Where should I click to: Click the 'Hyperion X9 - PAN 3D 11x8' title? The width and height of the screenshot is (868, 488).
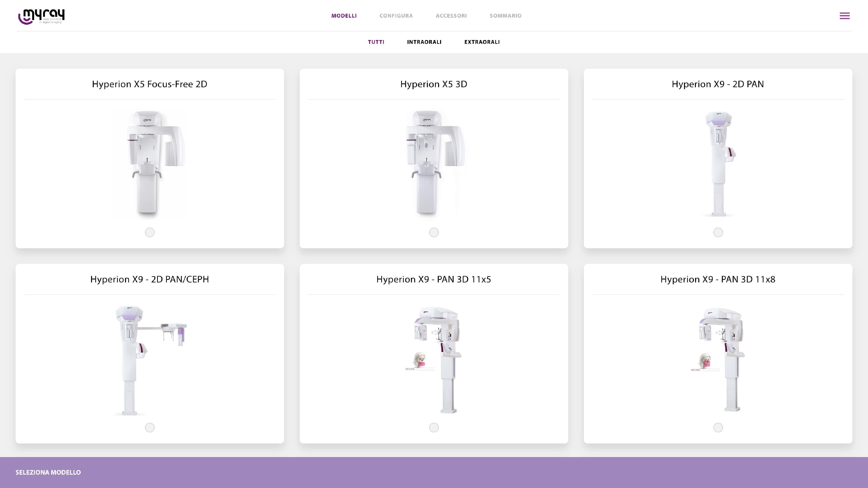pyautogui.click(x=718, y=279)
